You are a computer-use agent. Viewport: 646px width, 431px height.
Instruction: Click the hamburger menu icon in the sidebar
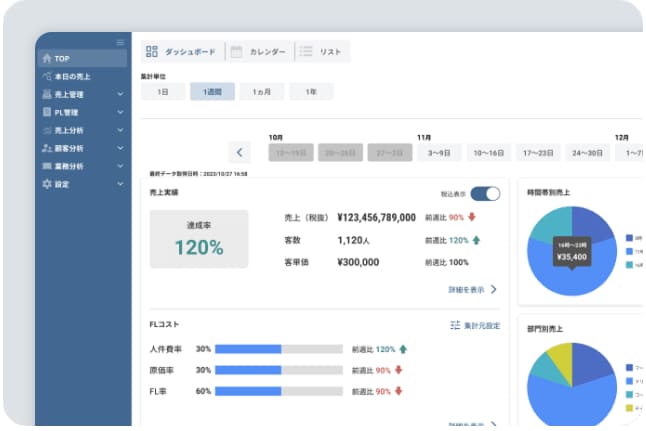[x=120, y=42]
